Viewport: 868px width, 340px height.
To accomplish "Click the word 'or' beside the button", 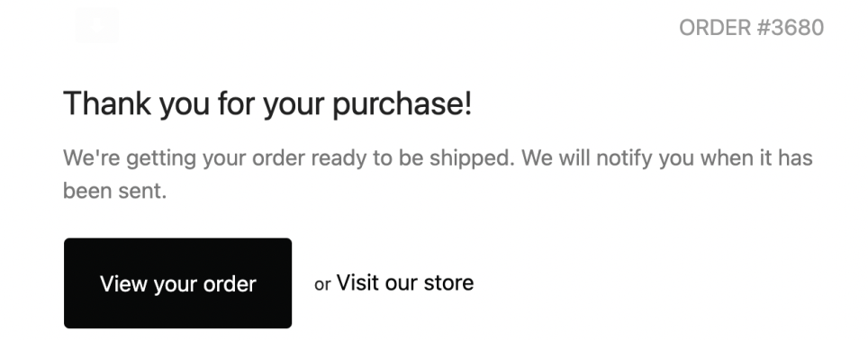I will [322, 284].
